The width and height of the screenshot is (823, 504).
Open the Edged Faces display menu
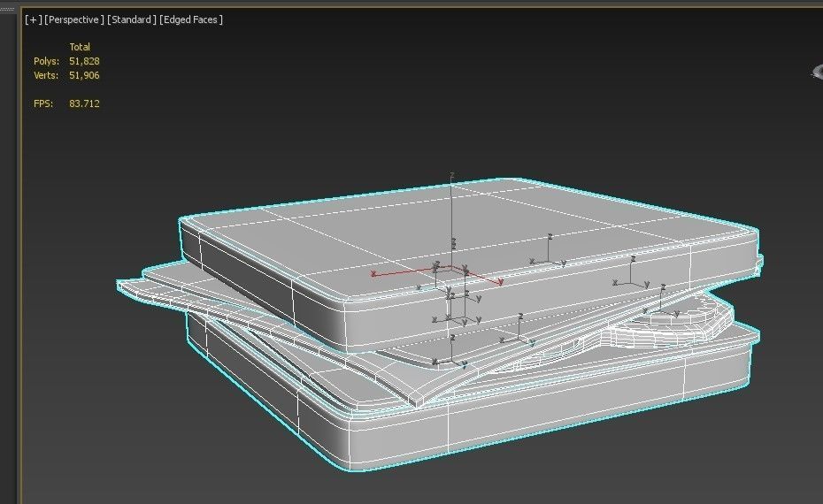191,19
